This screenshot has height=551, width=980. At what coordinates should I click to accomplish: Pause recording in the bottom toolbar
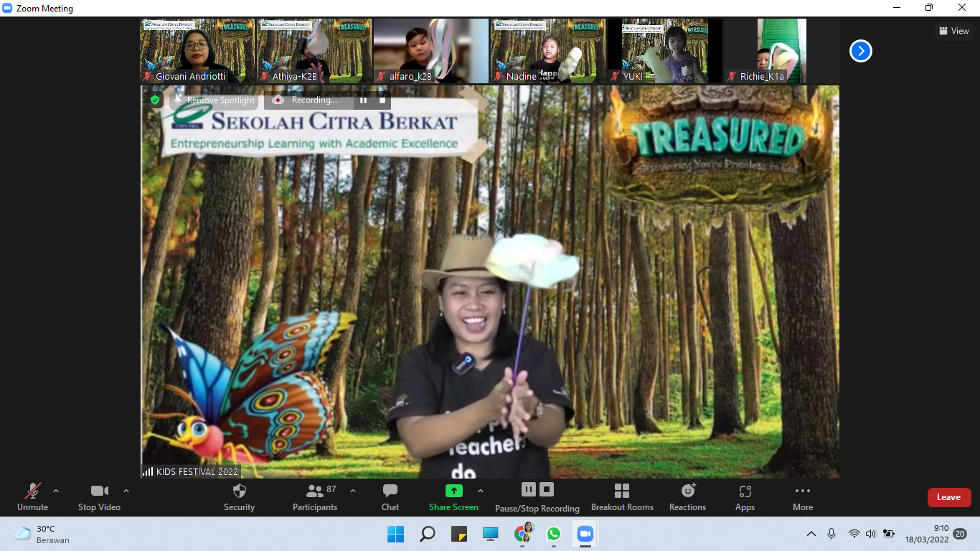coord(528,489)
